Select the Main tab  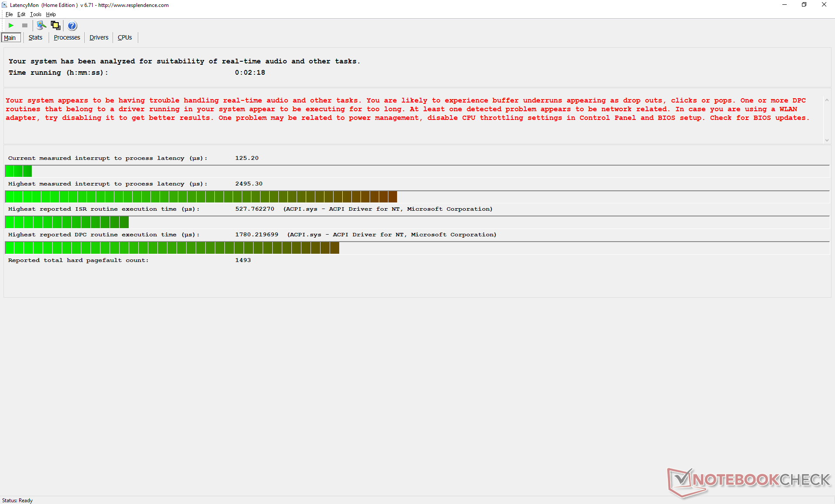click(10, 38)
